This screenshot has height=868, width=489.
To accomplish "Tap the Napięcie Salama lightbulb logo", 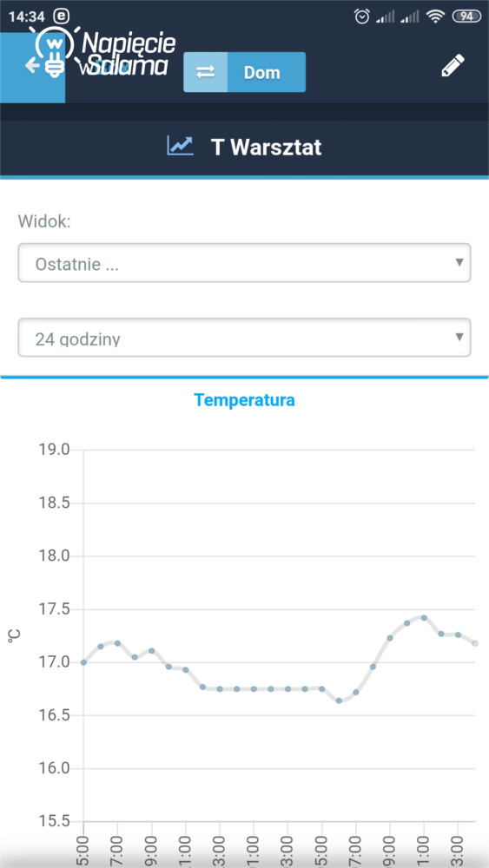I will 54,51.
